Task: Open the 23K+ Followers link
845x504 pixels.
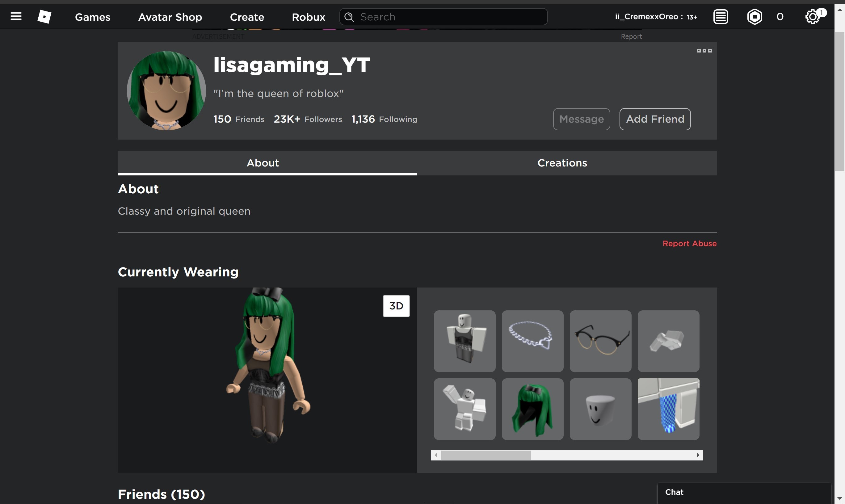Action: pyautogui.click(x=308, y=119)
